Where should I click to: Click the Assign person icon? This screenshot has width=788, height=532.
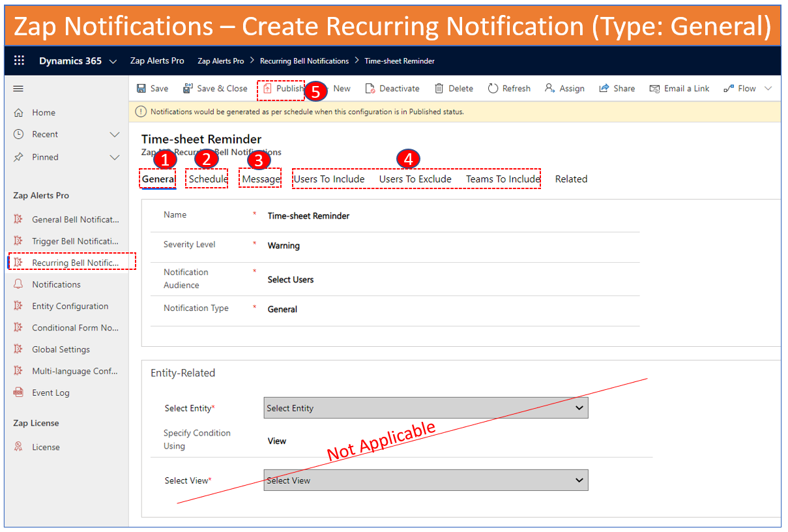pos(550,89)
